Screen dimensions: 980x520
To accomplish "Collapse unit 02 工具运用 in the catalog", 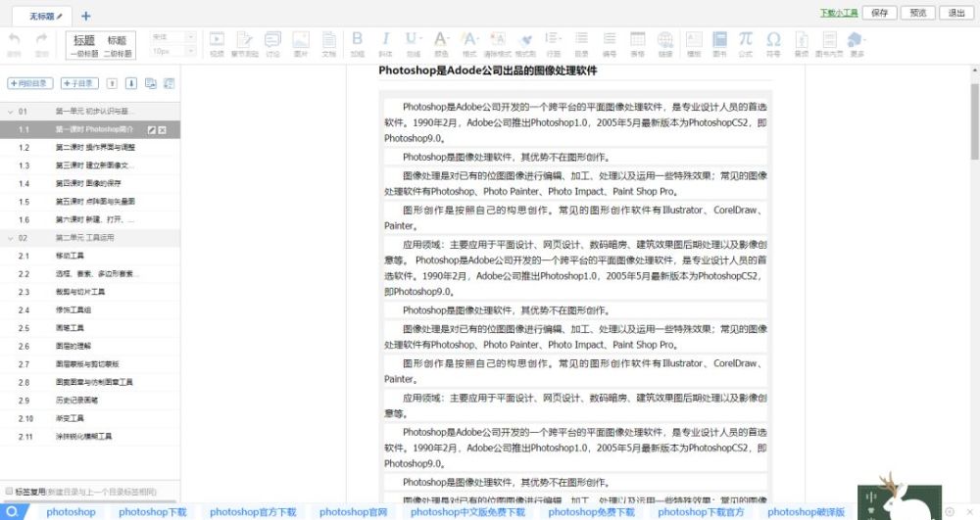I will (10, 238).
